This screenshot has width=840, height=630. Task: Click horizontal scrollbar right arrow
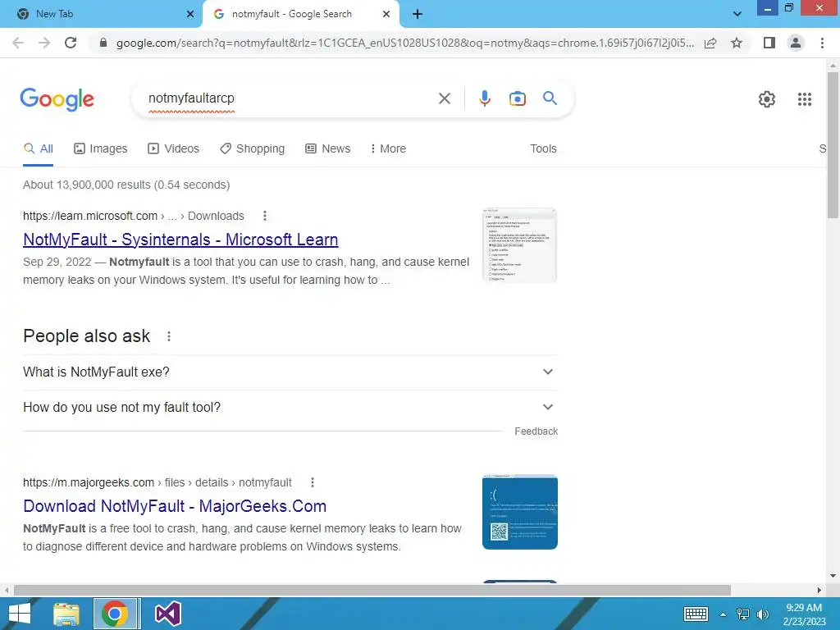click(819, 591)
